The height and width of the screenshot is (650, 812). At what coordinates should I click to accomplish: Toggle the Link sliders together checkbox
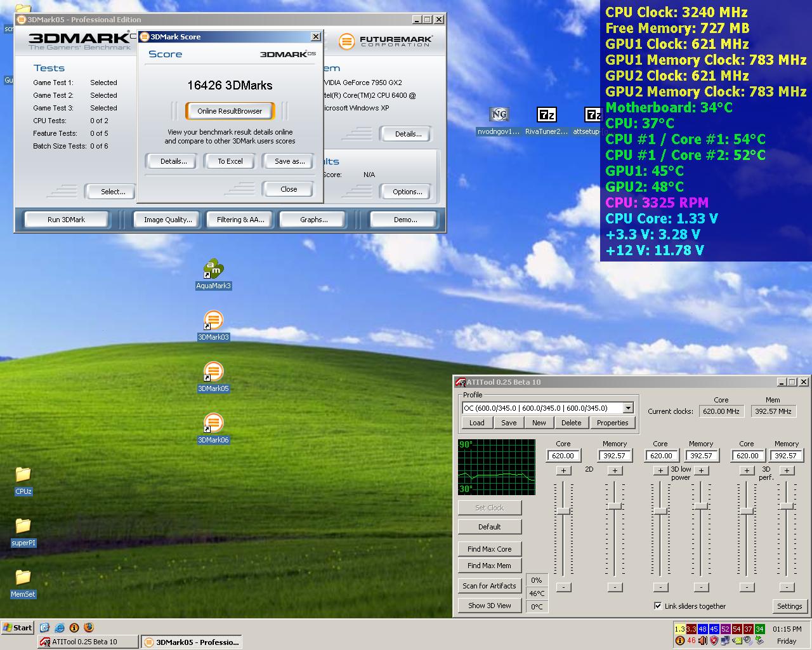pos(658,606)
